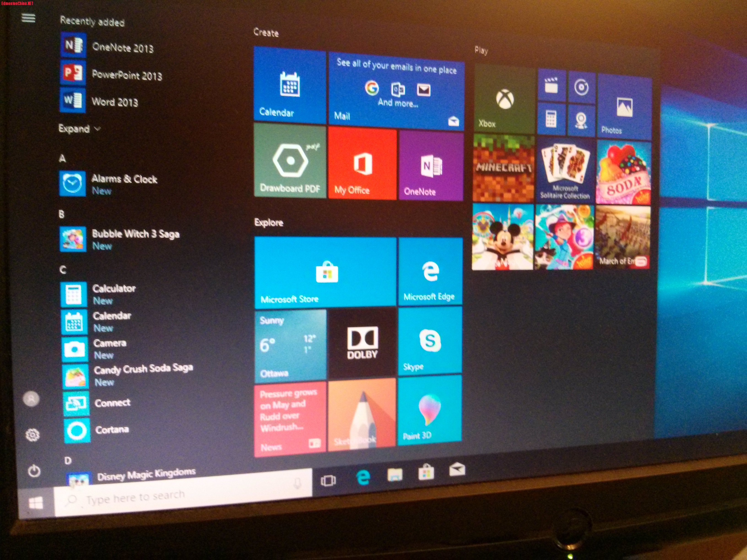Image resolution: width=747 pixels, height=560 pixels.
Task: Open the Ottawa weather tile
Action: (x=290, y=346)
